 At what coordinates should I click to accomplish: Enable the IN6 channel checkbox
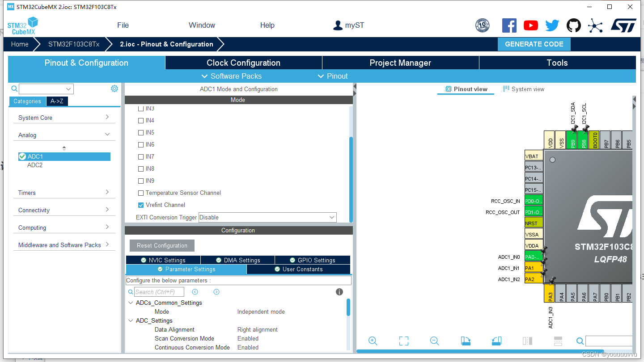coord(141,145)
